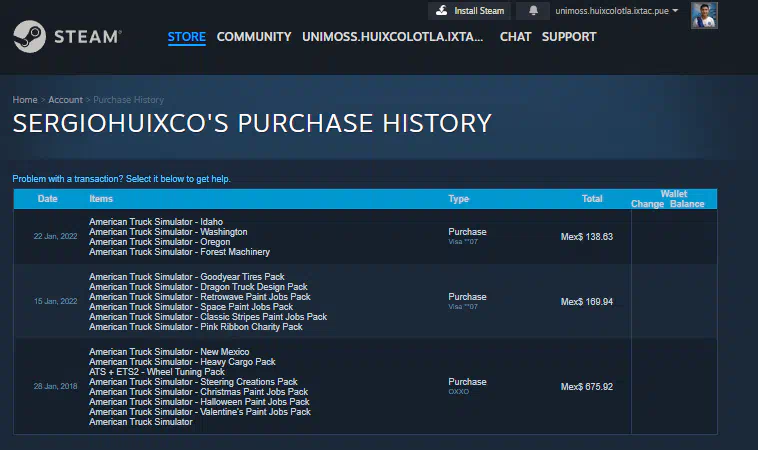
Task: Click Purchase type in the Mex$ 138.63 row
Action: pyautogui.click(x=467, y=232)
